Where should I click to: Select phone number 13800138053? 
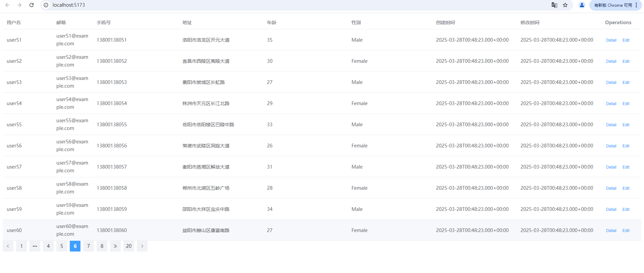(112, 82)
